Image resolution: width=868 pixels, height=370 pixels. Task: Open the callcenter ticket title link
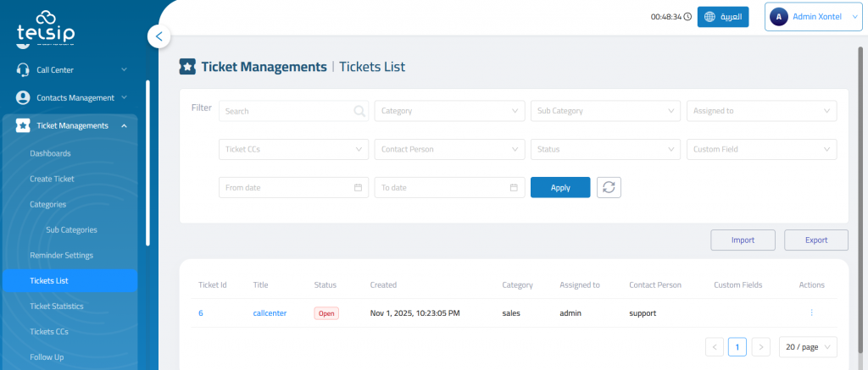270,313
